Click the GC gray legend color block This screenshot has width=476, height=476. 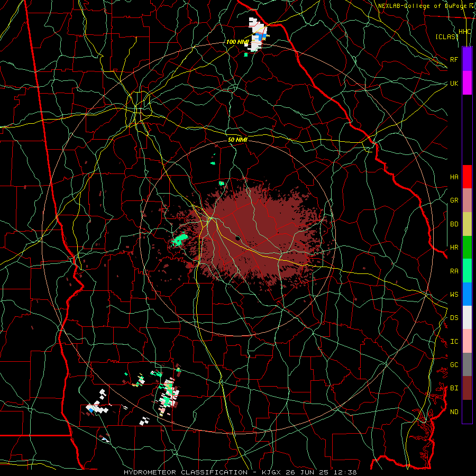point(467,364)
